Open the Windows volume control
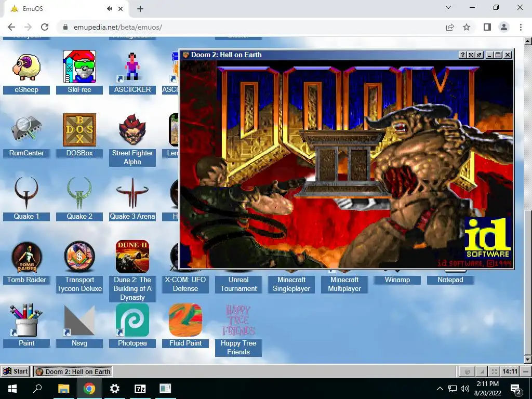Screen dimensions: 532x399 coord(465,389)
